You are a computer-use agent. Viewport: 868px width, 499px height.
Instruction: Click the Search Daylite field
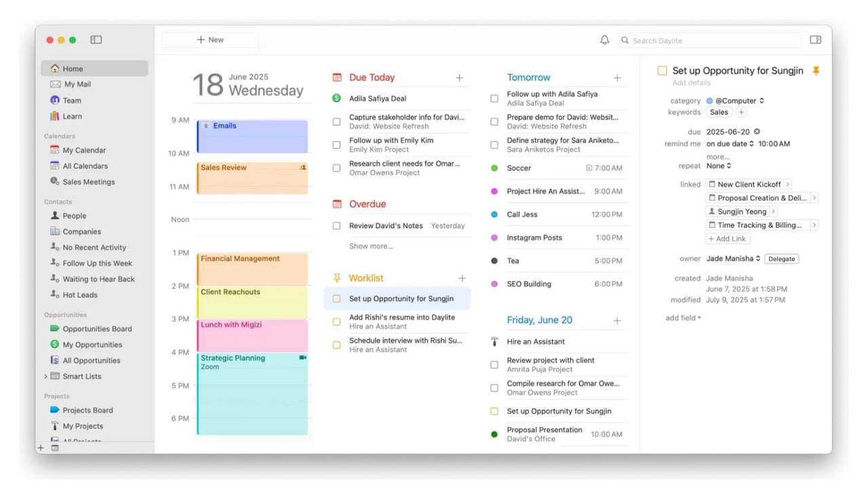[x=709, y=41]
